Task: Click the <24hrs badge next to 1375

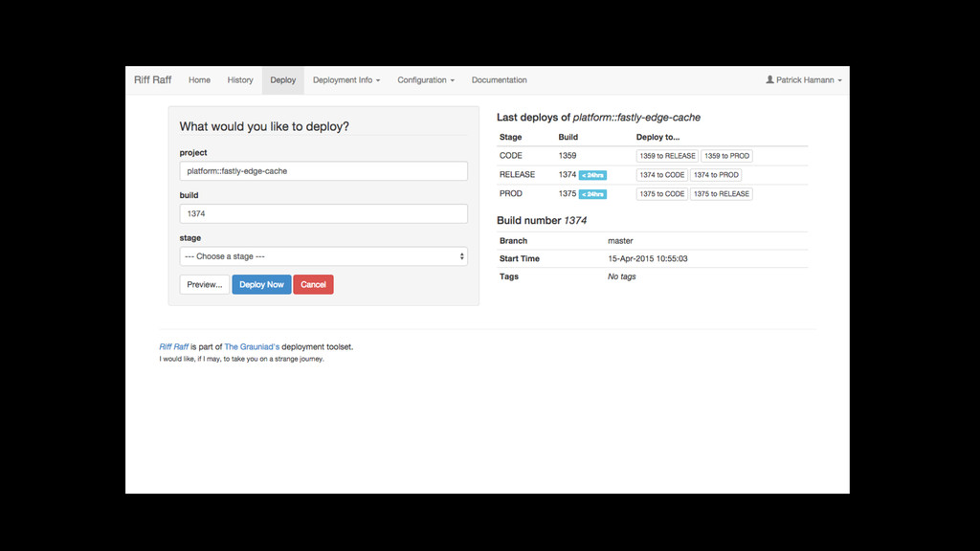Action: tap(592, 194)
